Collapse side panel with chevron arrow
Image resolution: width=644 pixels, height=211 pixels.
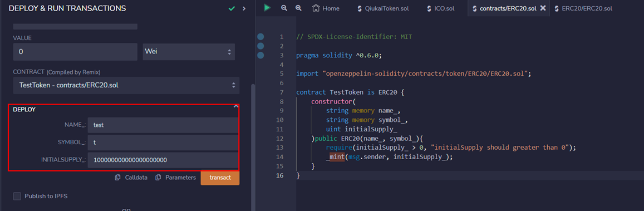coord(244,8)
